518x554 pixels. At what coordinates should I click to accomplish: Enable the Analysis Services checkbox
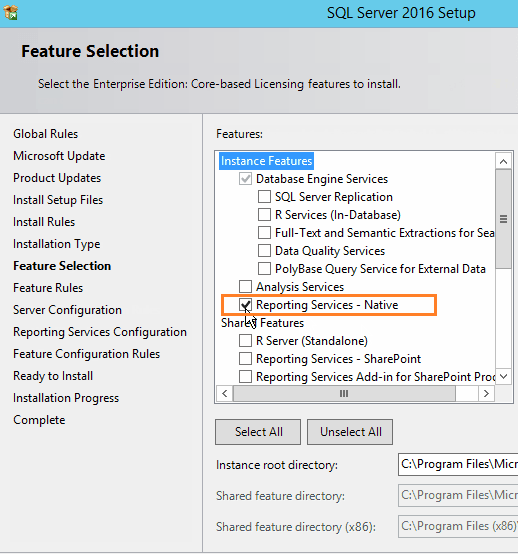245,287
